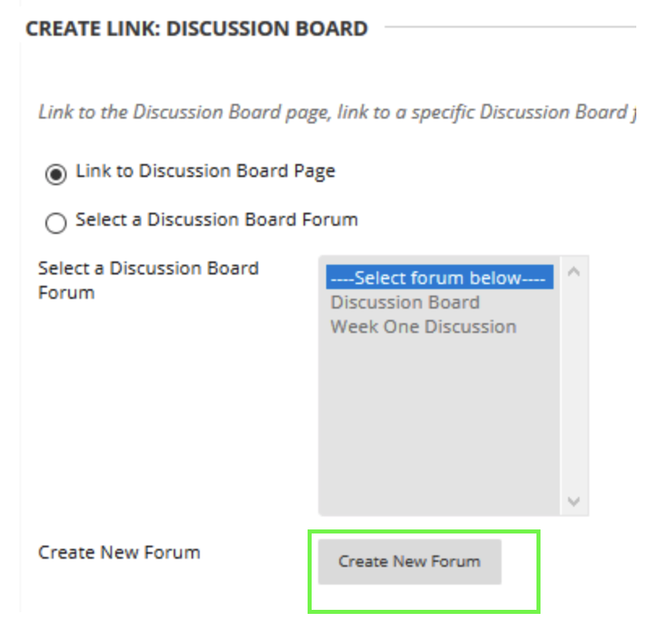Viewport: 672px width, 622px height.
Task: Pick "----Select forum below----" in the forum list
Action: point(438,279)
